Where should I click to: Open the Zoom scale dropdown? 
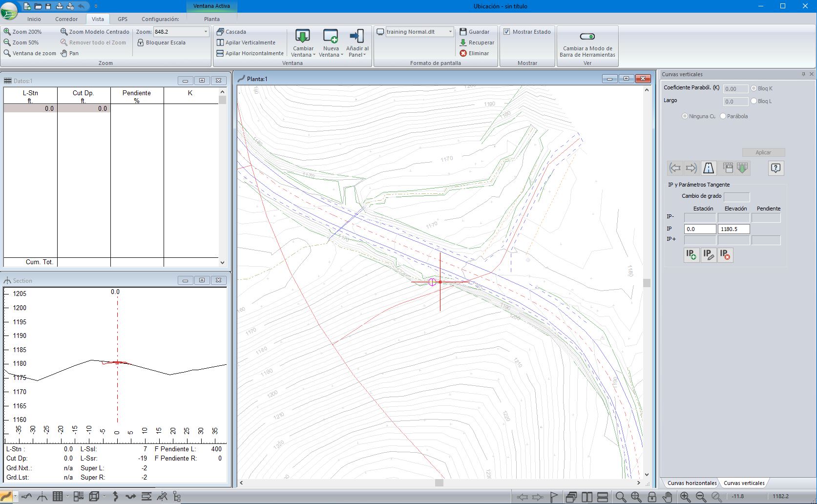pyautogui.click(x=206, y=32)
